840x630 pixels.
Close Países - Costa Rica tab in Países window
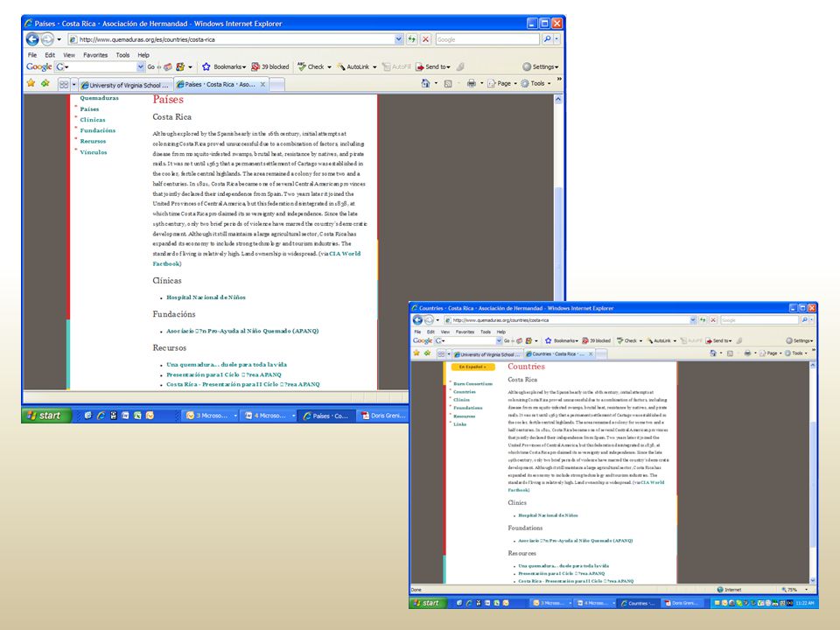coord(262,85)
